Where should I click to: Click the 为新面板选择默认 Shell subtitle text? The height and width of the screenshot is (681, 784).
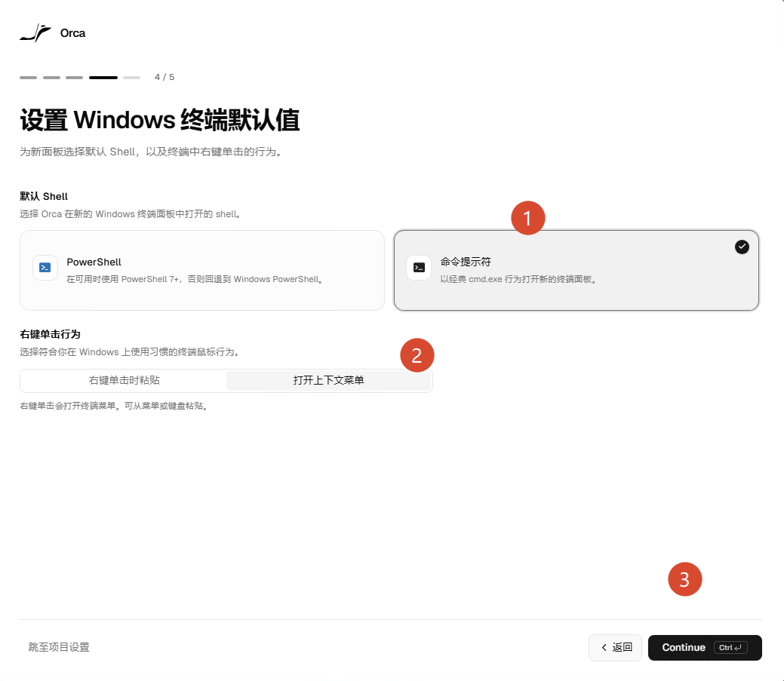[x=152, y=152]
